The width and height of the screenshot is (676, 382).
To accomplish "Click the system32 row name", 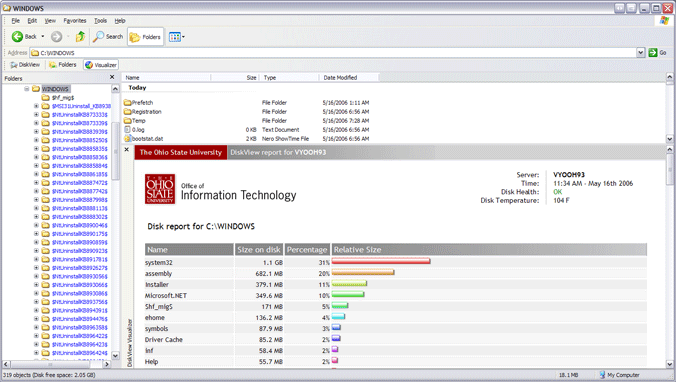I will coord(159,263).
